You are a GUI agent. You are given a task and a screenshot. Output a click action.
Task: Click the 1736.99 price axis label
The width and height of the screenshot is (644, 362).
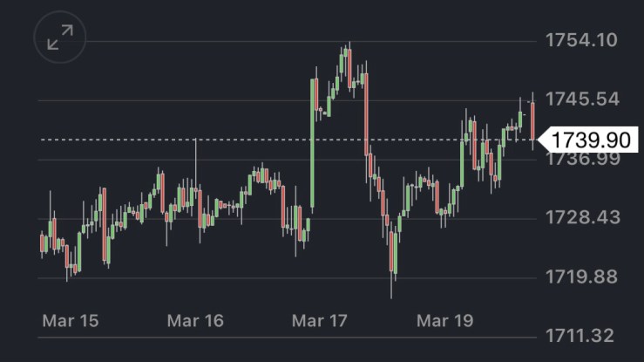pyautogui.click(x=581, y=159)
